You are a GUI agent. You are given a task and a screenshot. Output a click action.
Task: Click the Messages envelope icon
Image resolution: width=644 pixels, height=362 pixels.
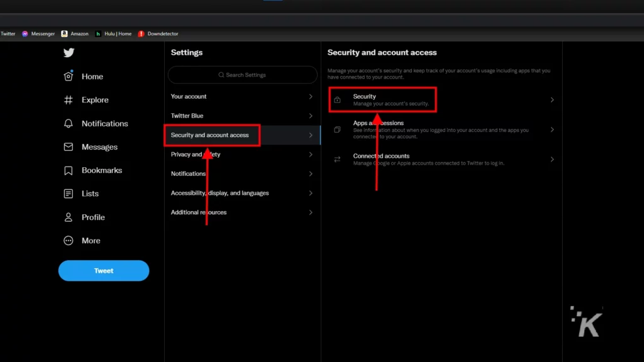pos(68,146)
